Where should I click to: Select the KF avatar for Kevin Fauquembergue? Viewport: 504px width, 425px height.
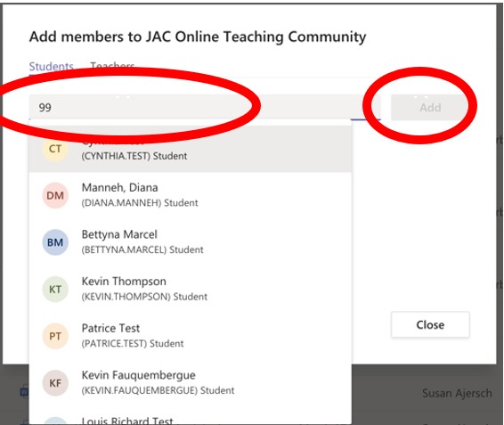point(55,383)
